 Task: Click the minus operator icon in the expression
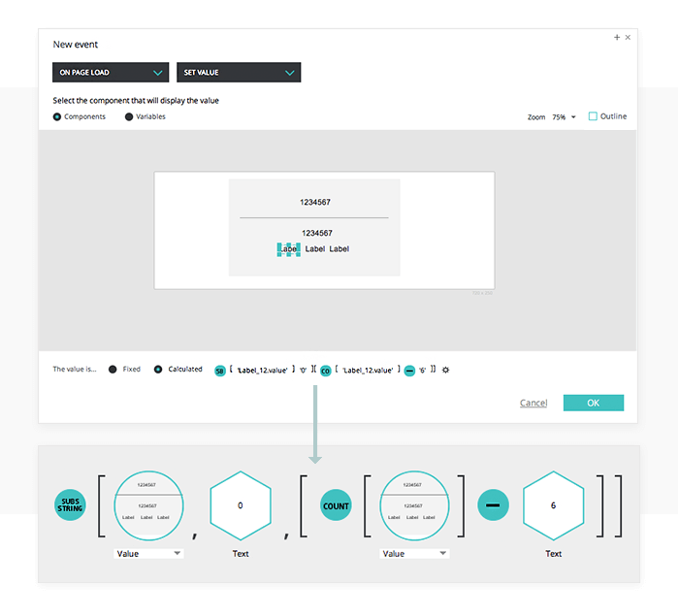tap(409, 371)
